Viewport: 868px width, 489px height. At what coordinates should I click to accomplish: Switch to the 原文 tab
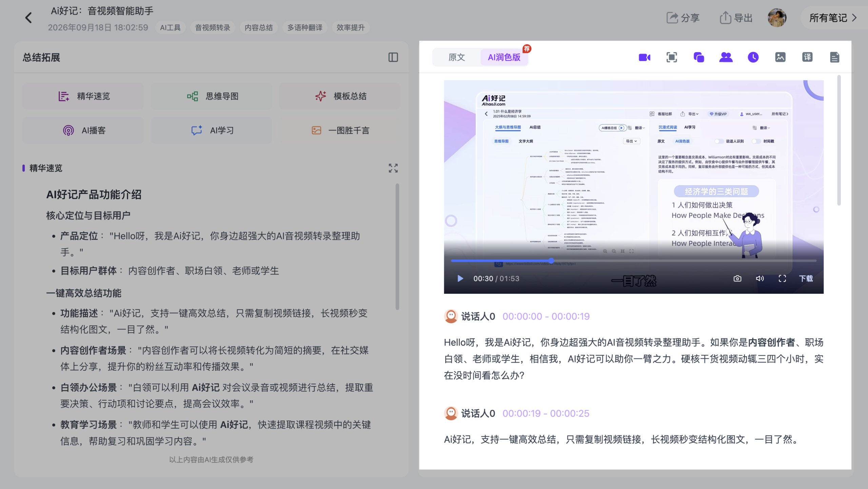point(456,57)
